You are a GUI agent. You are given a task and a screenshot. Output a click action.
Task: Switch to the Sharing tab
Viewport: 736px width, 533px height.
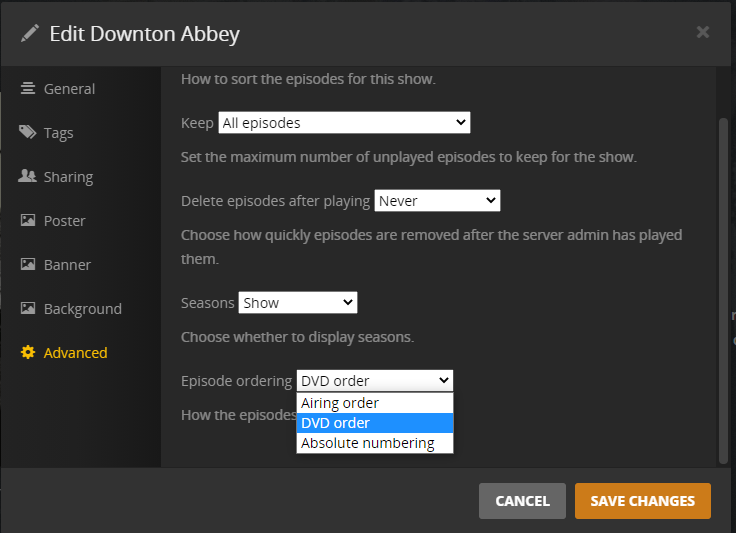pos(68,177)
